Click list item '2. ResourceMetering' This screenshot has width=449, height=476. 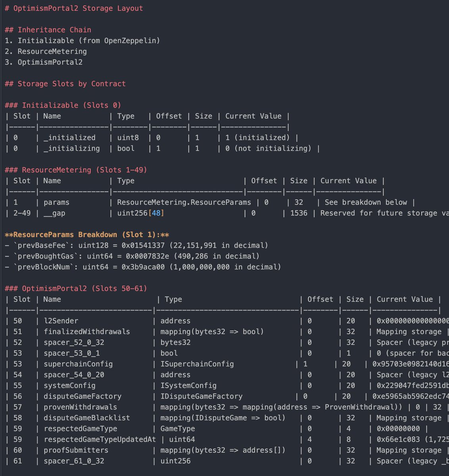coord(46,51)
